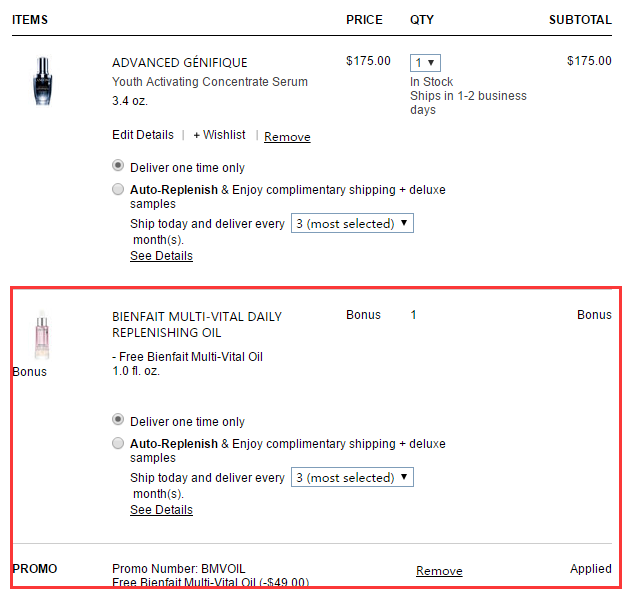Viewport: 642px width, 599px height.
Task: Click the Youth Activating Concentrate Serum subtitle
Action: (x=210, y=81)
